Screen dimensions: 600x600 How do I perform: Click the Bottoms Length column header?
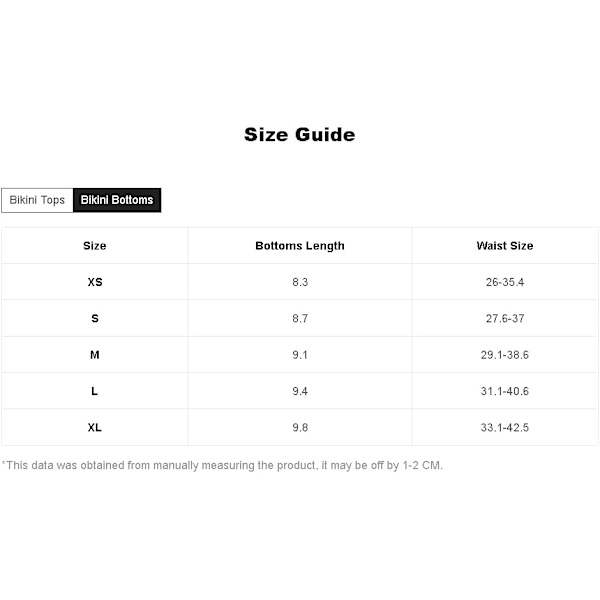tap(300, 246)
